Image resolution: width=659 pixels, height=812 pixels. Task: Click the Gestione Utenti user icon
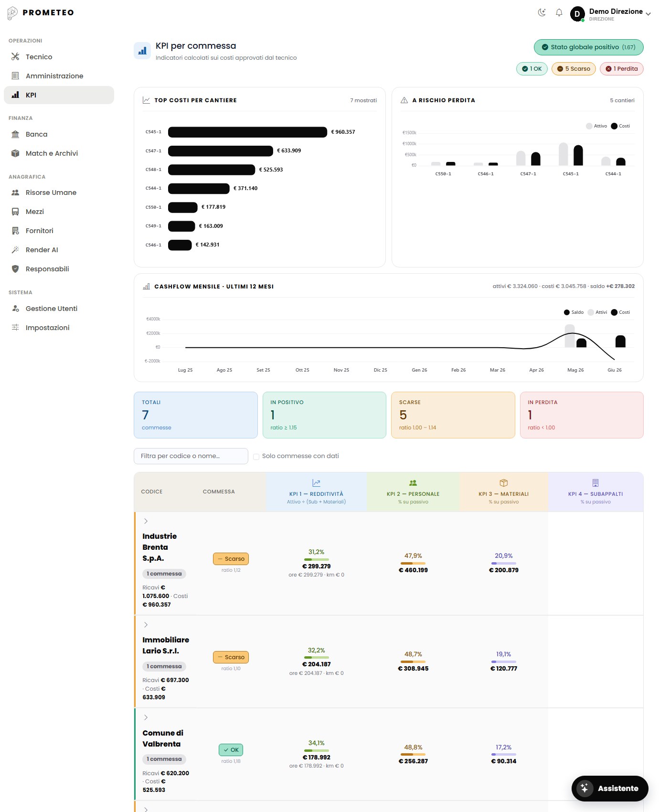pyautogui.click(x=15, y=309)
